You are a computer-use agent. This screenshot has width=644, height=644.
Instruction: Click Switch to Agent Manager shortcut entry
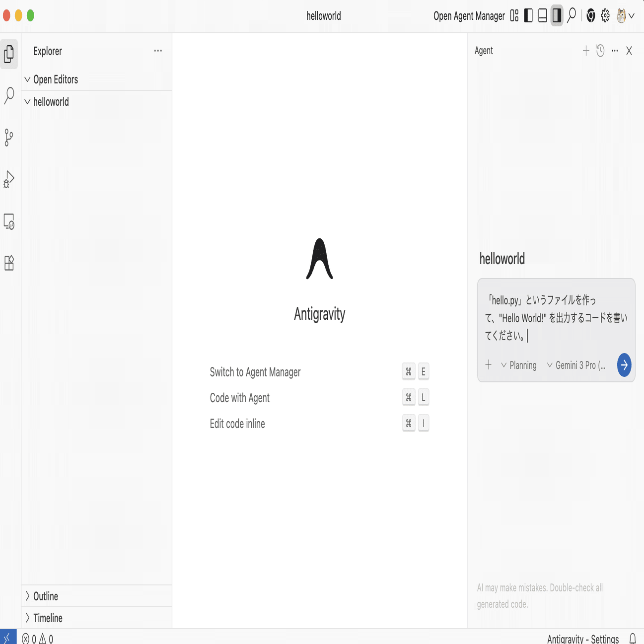click(319, 372)
